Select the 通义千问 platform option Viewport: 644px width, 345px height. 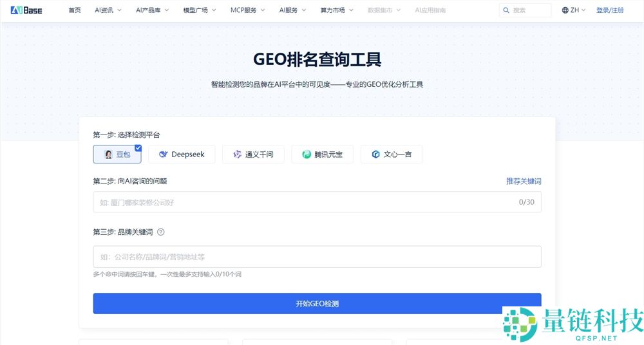point(253,154)
